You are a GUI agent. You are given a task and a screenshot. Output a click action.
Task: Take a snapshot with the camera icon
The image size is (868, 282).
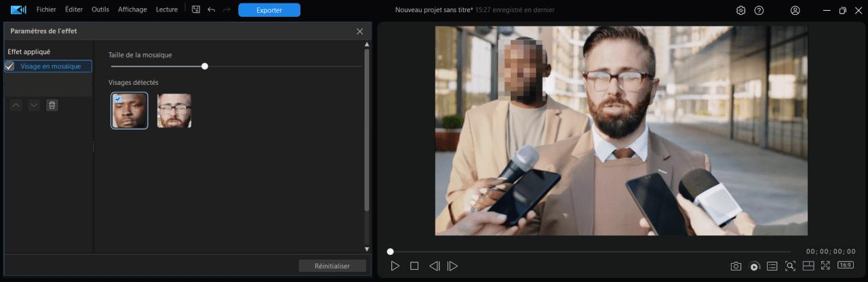coord(736,266)
